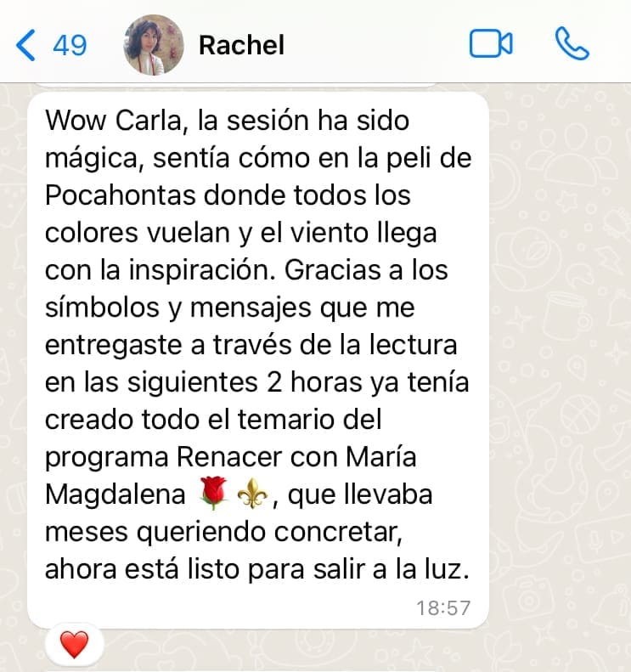Tap the red heart reaction below message

(74, 644)
